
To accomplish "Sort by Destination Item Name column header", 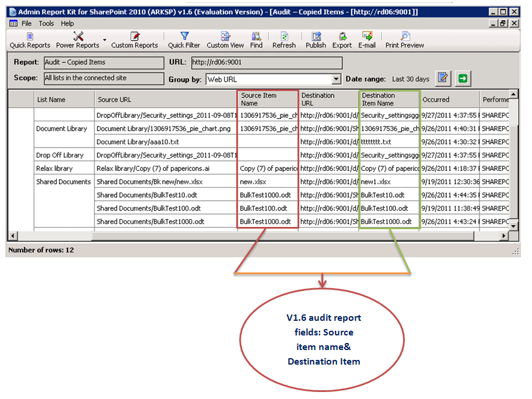I will point(389,99).
